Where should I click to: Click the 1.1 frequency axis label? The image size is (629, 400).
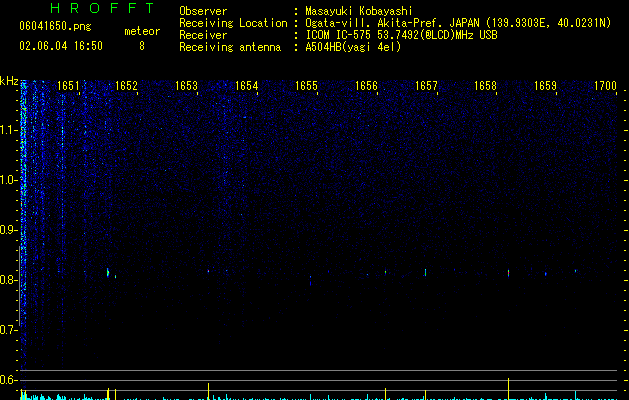pyautogui.click(x=9, y=130)
